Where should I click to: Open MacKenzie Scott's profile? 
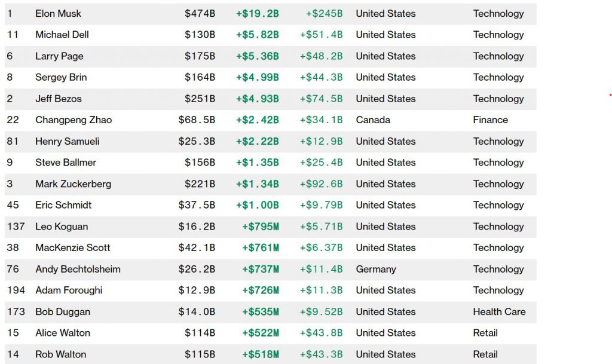[72, 247]
